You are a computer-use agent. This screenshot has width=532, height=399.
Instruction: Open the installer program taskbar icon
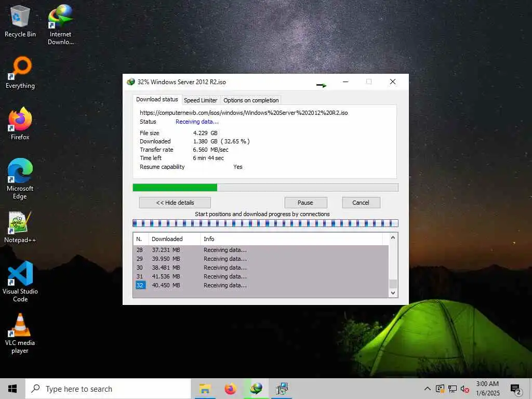click(x=282, y=389)
